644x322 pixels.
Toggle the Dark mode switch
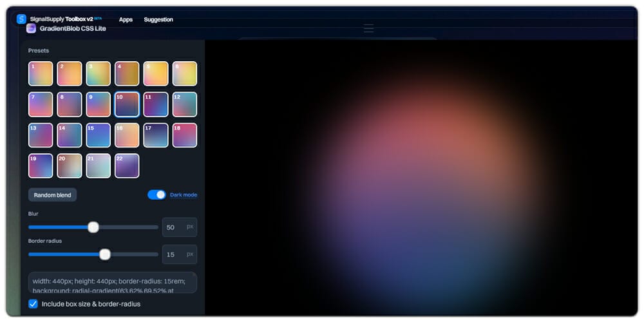[x=156, y=194]
